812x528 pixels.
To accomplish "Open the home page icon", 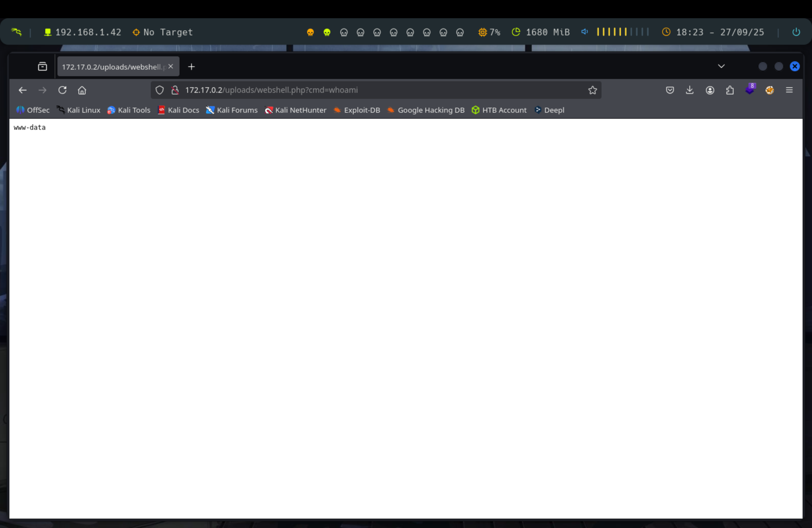I will tap(82, 90).
